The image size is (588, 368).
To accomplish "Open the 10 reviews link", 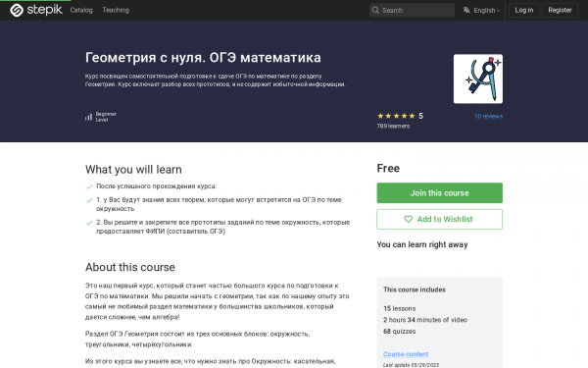I will tap(488, 116).
